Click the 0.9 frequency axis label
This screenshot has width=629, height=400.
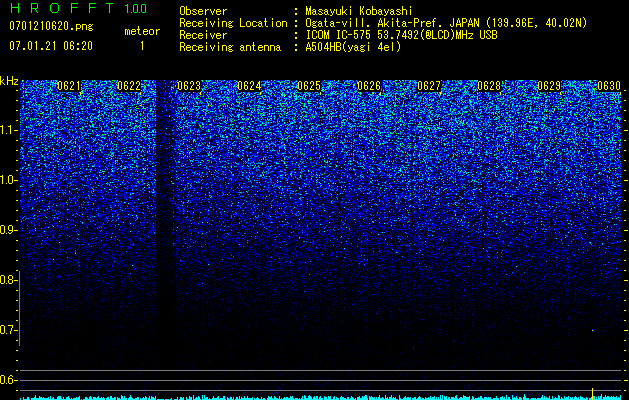coord(8,230)
